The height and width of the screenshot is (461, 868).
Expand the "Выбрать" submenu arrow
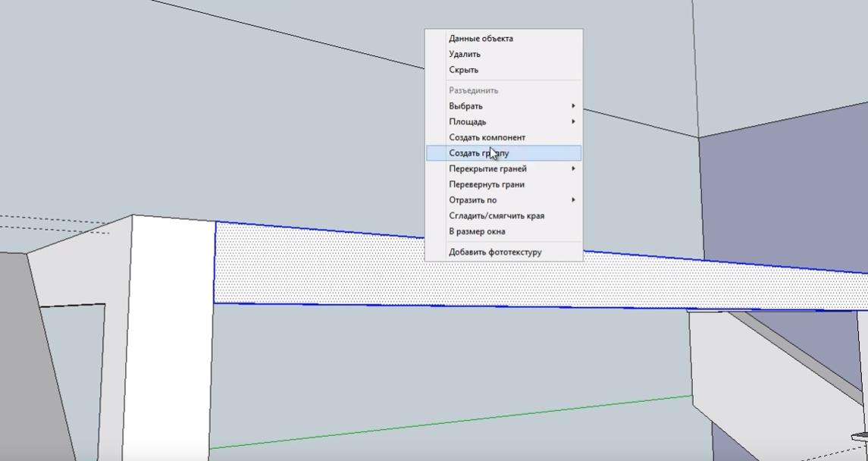pos(573,106)
